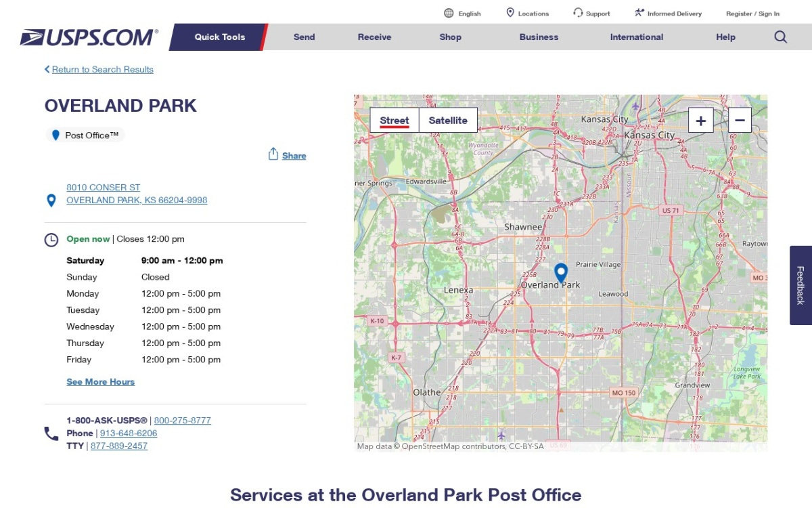Click OVERLAND PARK, KS 66204-9998 link

click(x=137, y=200)
